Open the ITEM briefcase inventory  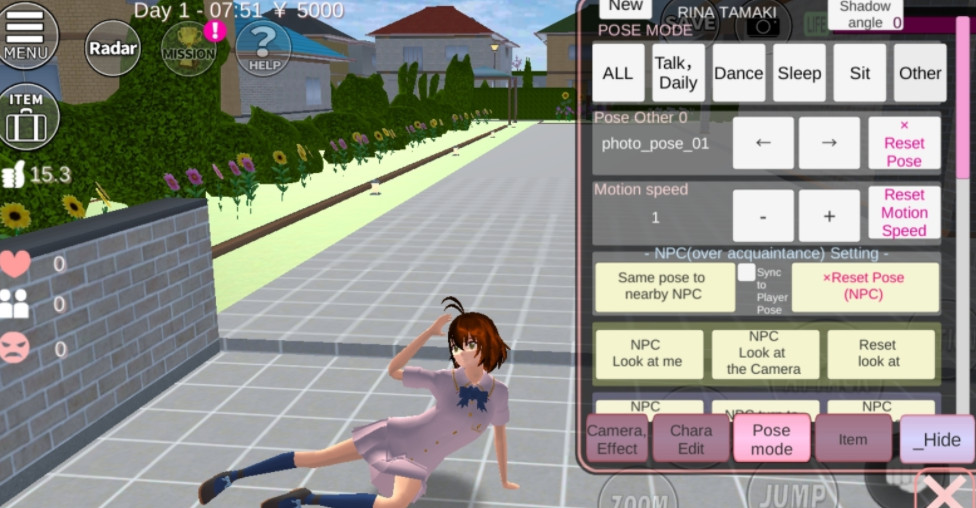pos(27,116)
